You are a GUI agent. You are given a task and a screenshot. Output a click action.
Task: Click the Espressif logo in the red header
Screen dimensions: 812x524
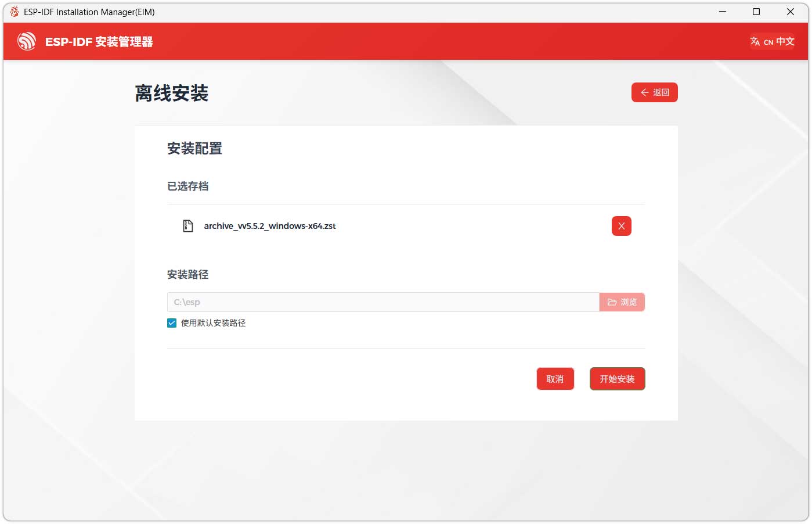point(27,41)
